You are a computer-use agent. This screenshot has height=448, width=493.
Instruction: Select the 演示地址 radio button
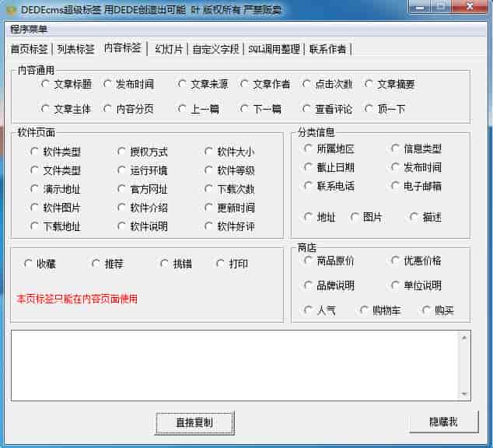click(x=56, y=189)
